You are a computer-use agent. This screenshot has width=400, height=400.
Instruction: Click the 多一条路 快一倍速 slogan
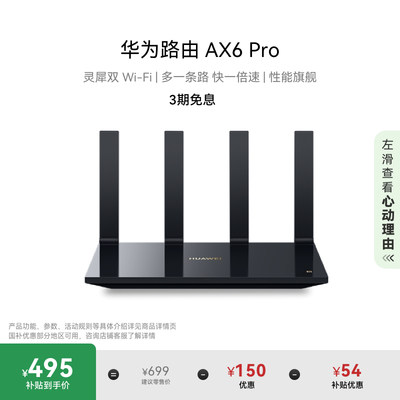tap(211, 77)
